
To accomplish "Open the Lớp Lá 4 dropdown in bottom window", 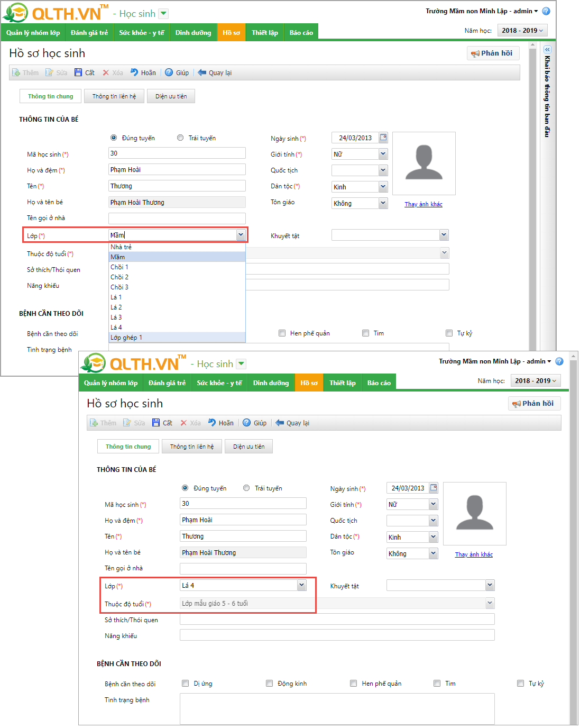I will coord(302,585).
